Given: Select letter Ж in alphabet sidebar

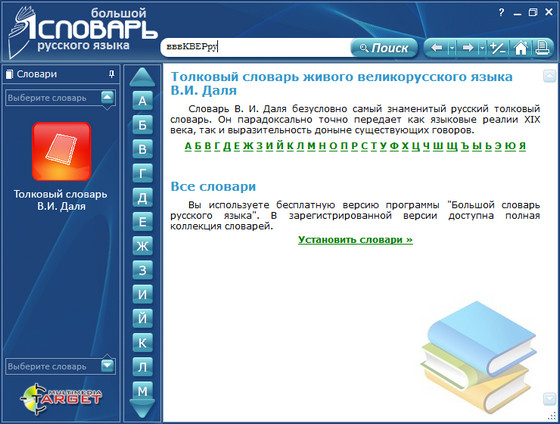Looking at the screenshot, I should (x=142, y=246).
